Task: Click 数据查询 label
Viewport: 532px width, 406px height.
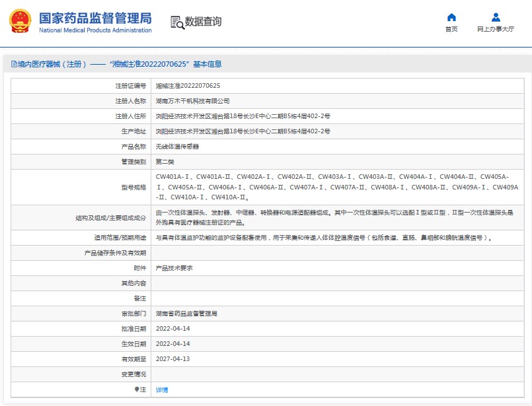Action: (x=204, y=21)
